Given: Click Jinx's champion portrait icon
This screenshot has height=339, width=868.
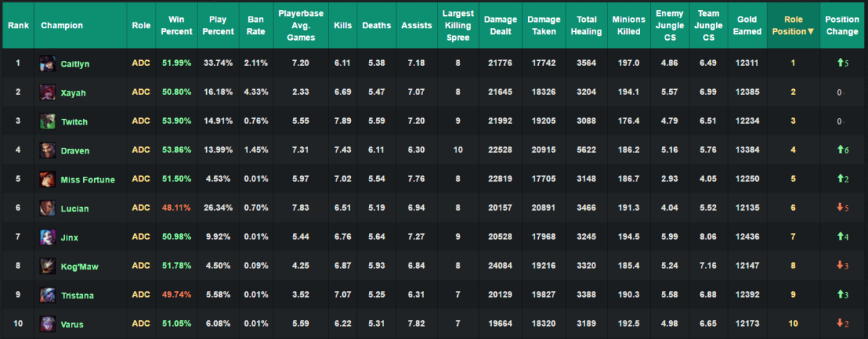Looking at the screenshot, I should tap(48, 237).
